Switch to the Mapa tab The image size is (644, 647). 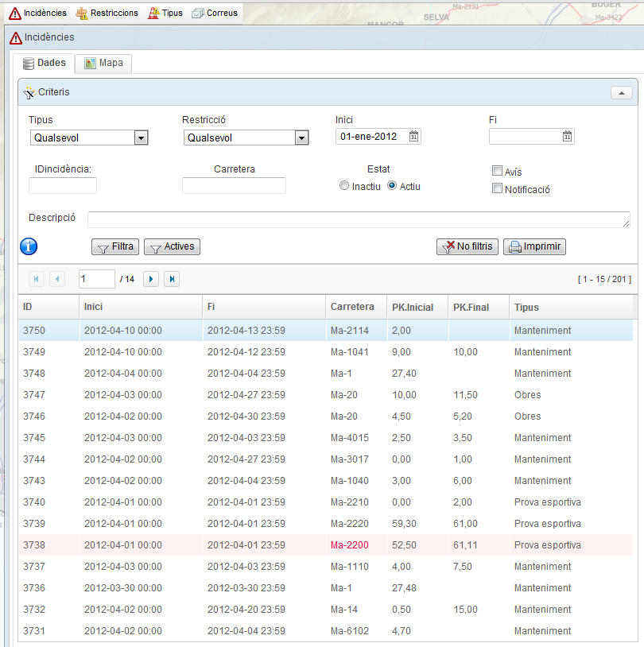(103, 63)
